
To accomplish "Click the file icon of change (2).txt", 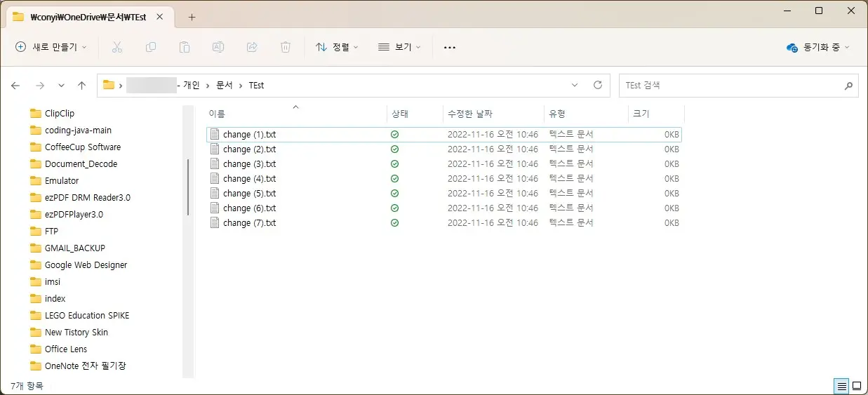I will (x=215, y=149).
